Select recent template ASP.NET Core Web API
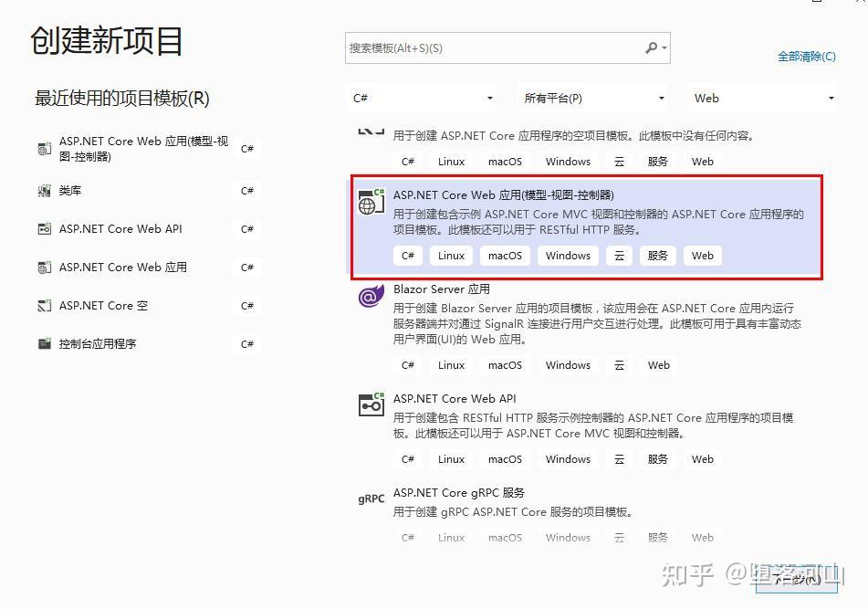The image size is (868, 609). coord(149,228)
